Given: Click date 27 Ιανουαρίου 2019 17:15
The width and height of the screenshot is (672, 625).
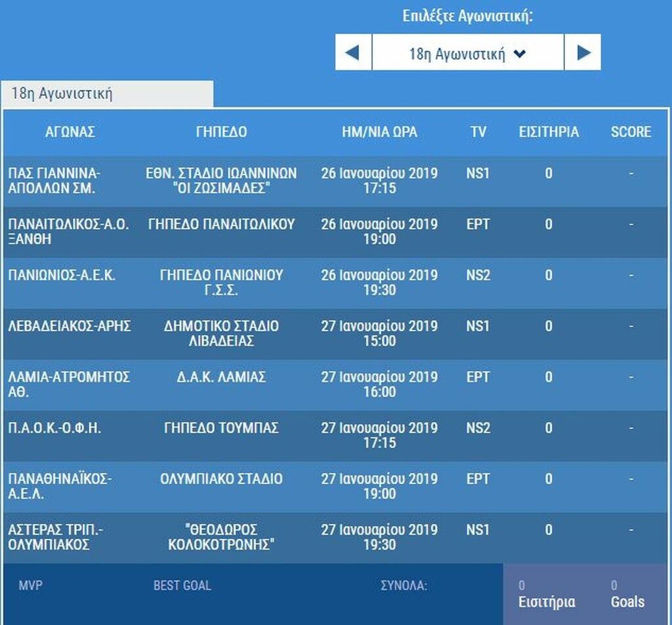Looking at the screenshot, I should coord(379,435).
